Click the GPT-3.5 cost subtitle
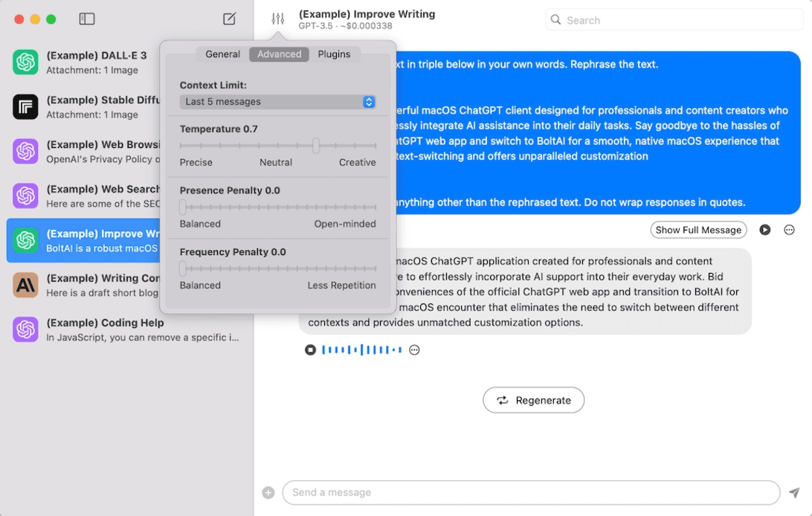Screen dimensions: 812x516 point(346,26)
